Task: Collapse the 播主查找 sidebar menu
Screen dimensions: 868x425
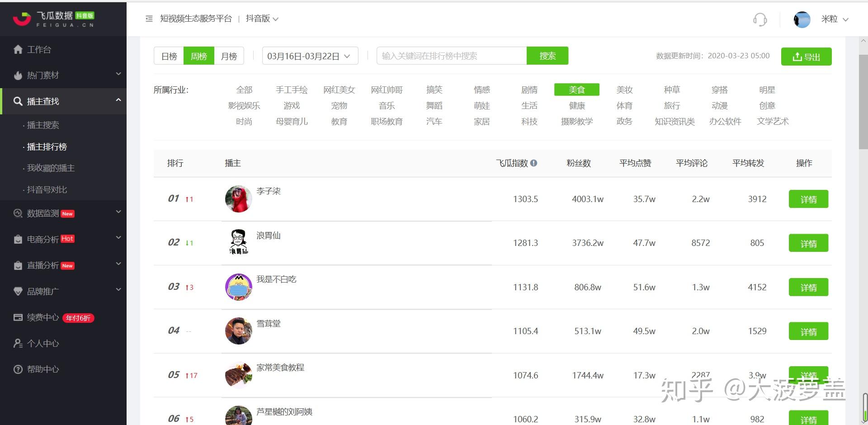Action: [118, 100]
